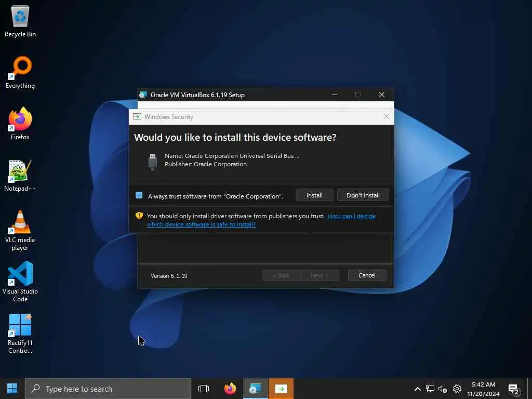Launch the VLC media player desktop shortcut
Image resolution: width=532 pixels, height=399 pixels.
coord(20,231)
